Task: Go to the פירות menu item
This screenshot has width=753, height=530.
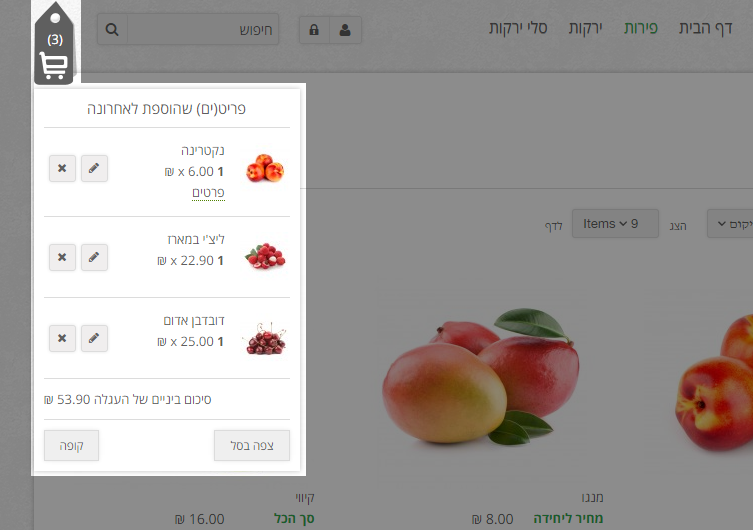Action: (x=641, y=28)
